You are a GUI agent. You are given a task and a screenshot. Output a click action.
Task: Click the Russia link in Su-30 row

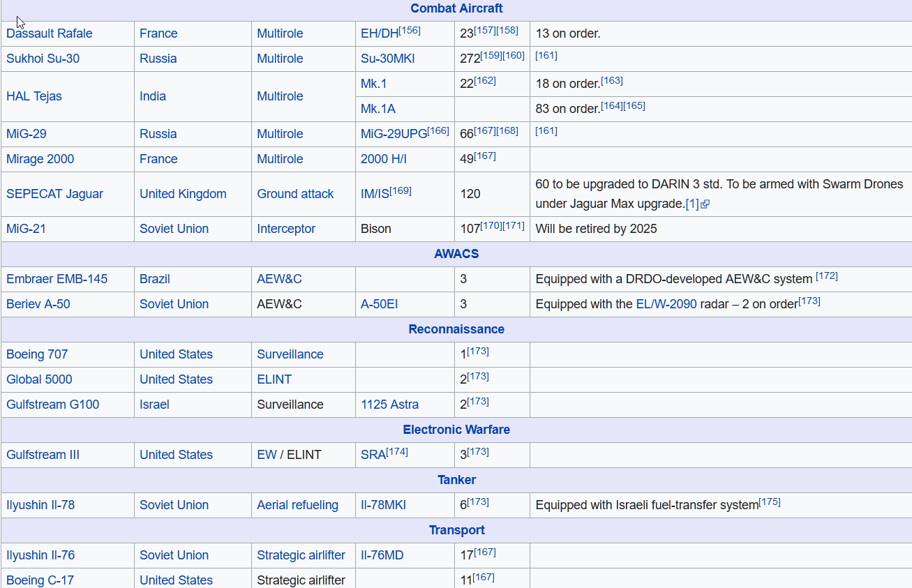[x=158, y=59]
